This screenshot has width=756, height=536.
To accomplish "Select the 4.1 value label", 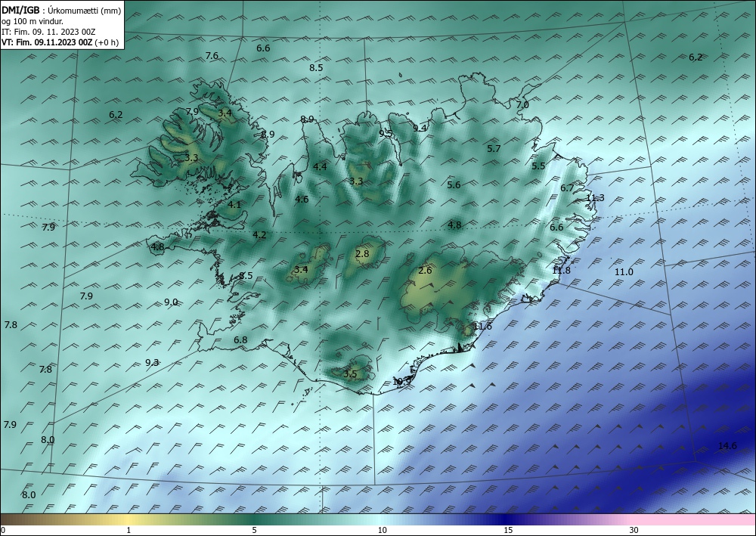I will (x=234, y=204).
